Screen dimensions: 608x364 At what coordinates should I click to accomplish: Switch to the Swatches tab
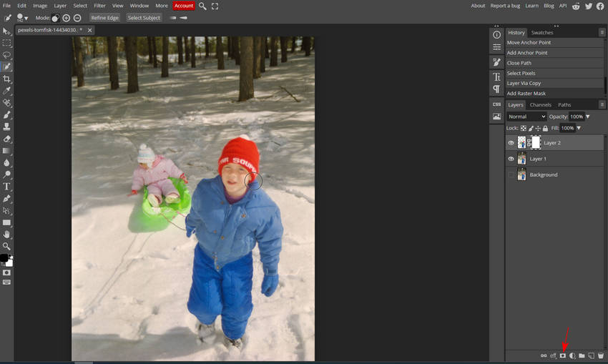[542, 33]
